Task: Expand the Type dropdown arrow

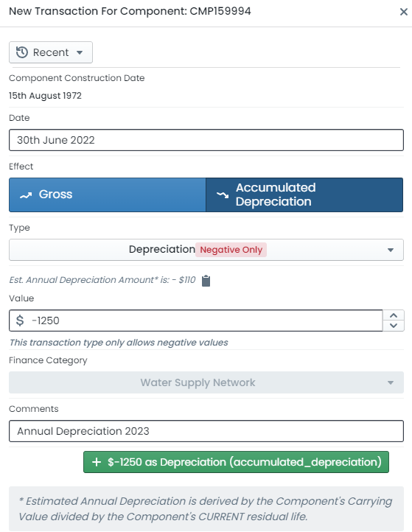Action: pos(391,250)
